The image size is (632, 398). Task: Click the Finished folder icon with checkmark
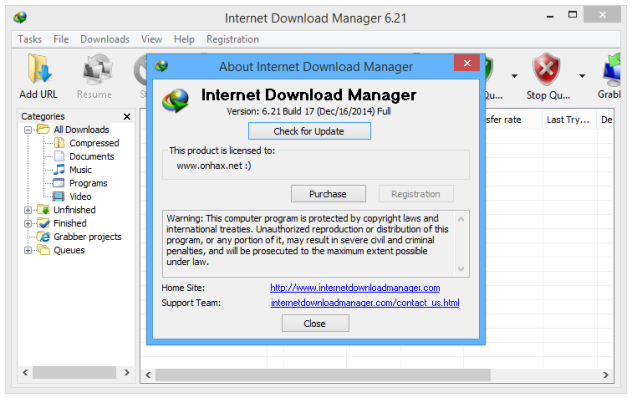click(43, 223)
